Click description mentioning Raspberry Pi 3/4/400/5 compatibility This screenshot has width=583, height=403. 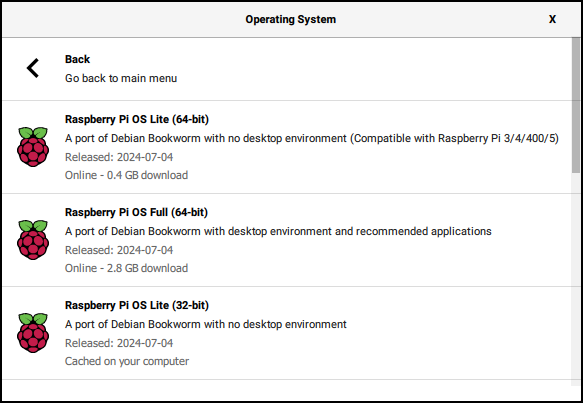312,138
